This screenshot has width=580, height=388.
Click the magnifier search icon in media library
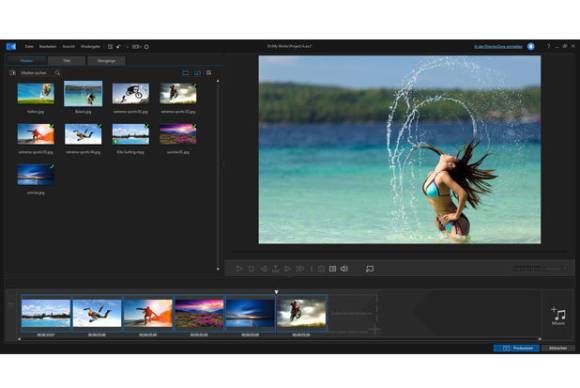[x=57, y=73]
